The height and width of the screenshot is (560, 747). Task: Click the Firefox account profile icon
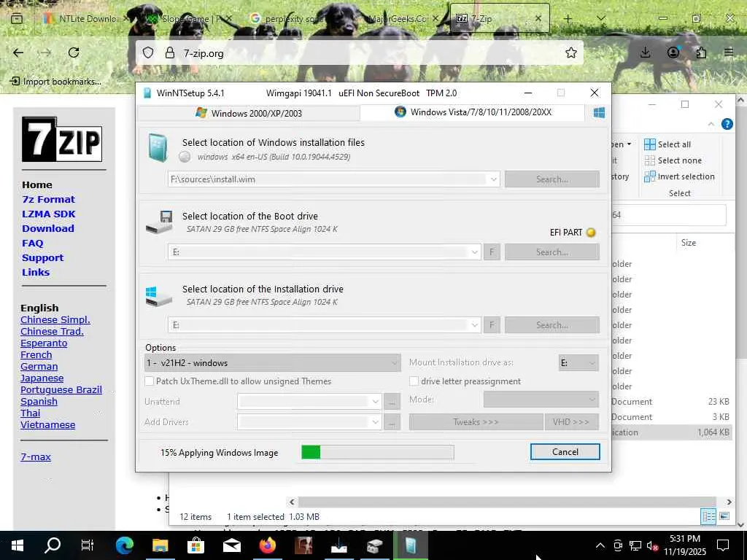pyautogui.click(x=673, y=52)
